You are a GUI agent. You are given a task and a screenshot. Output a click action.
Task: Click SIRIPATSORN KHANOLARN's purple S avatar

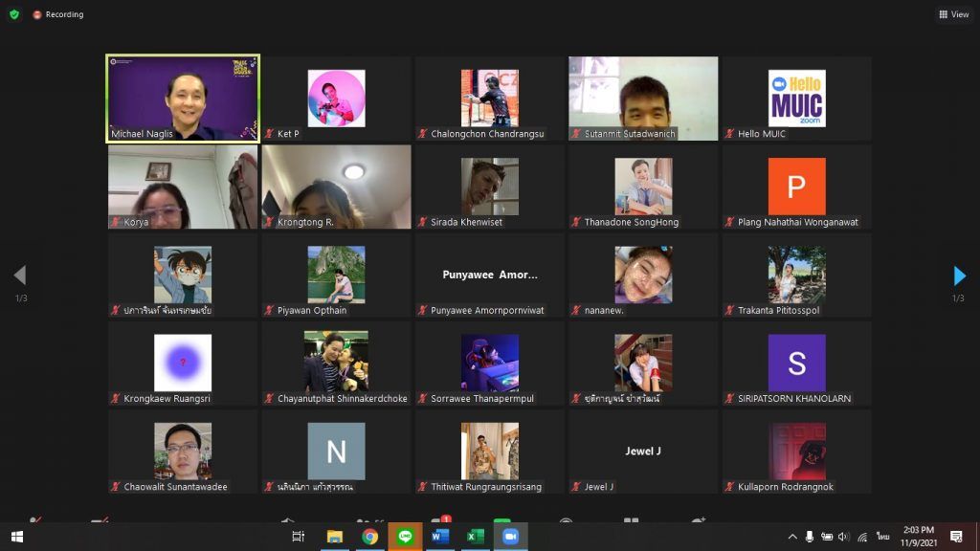pos(796,364)
